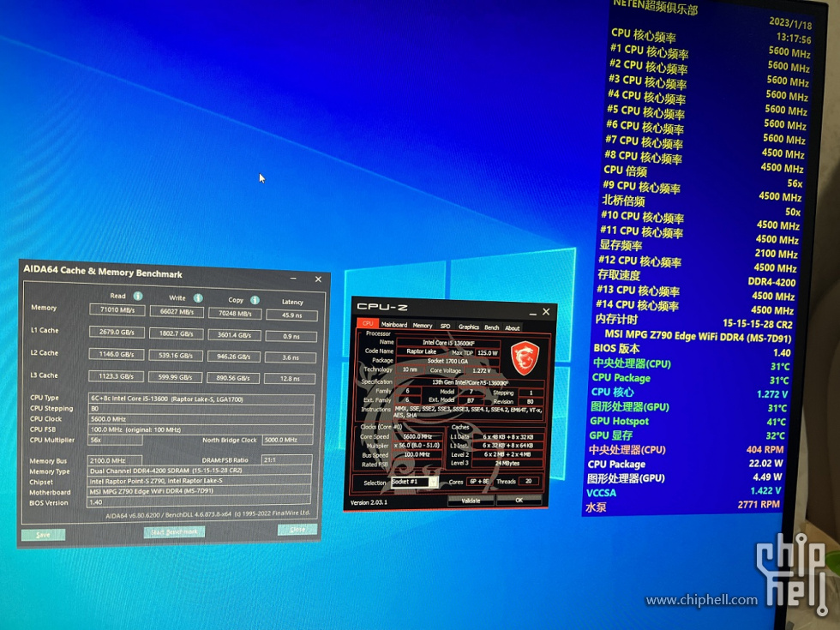The height and width of the screenshot is (630, 840).
Task: Click the DDR4-4200 memory speed reading
Action: tap(771, 282)
